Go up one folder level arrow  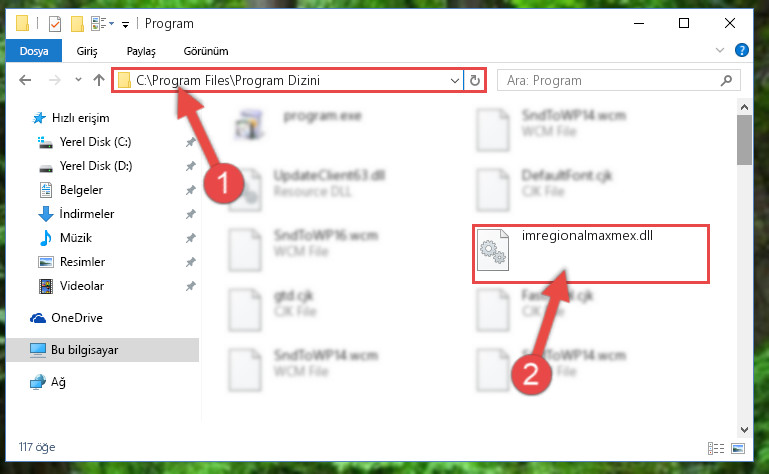pyautogui.click(x=99, y=80)
